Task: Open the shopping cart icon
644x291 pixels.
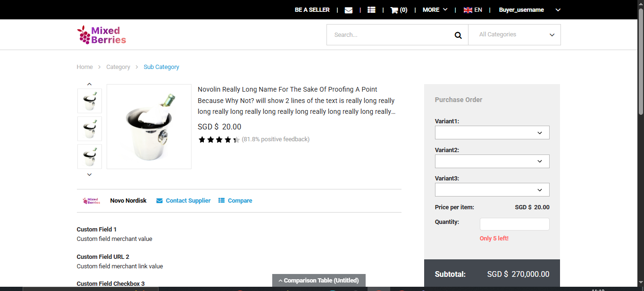Action: (x=394, y=10)
